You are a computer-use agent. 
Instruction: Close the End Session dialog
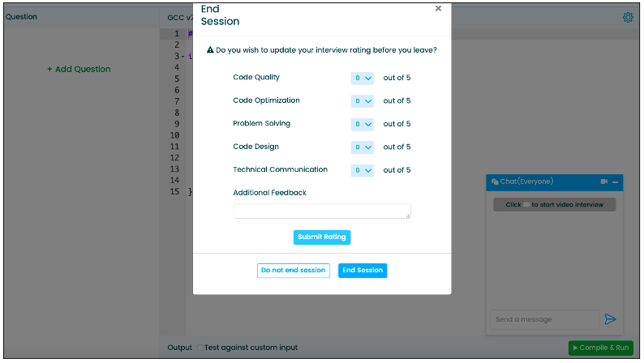[438, 9]
